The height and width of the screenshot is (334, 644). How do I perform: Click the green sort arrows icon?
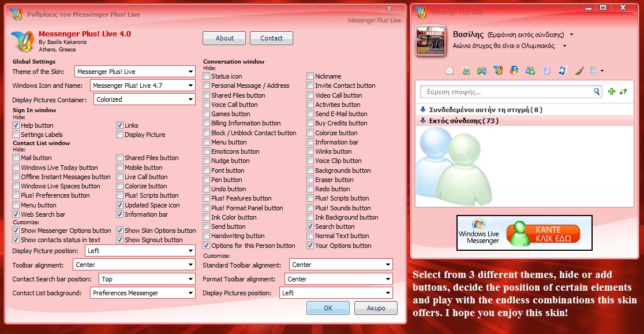click(623, 91)
